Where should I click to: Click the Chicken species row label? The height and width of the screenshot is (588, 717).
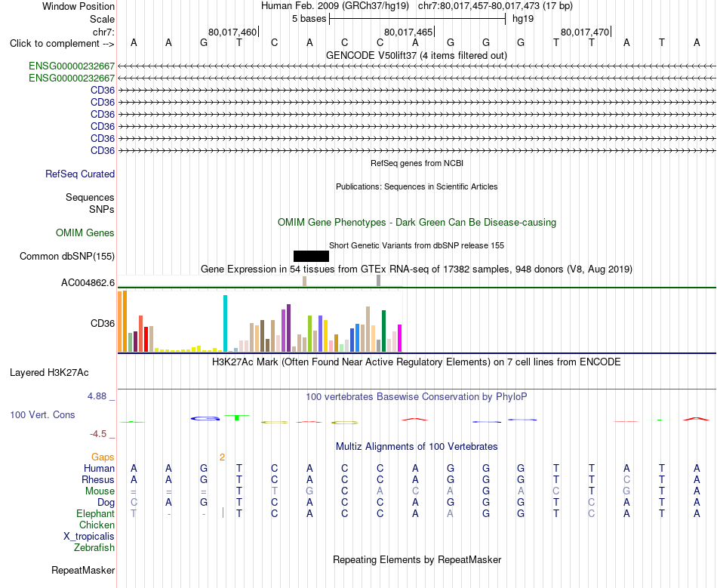(x=97, y=525)
